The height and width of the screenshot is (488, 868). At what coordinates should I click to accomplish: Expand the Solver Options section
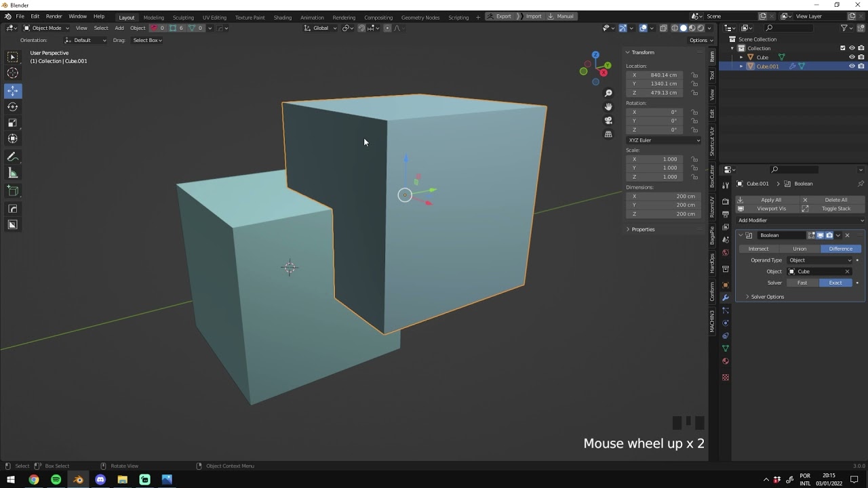767,297
